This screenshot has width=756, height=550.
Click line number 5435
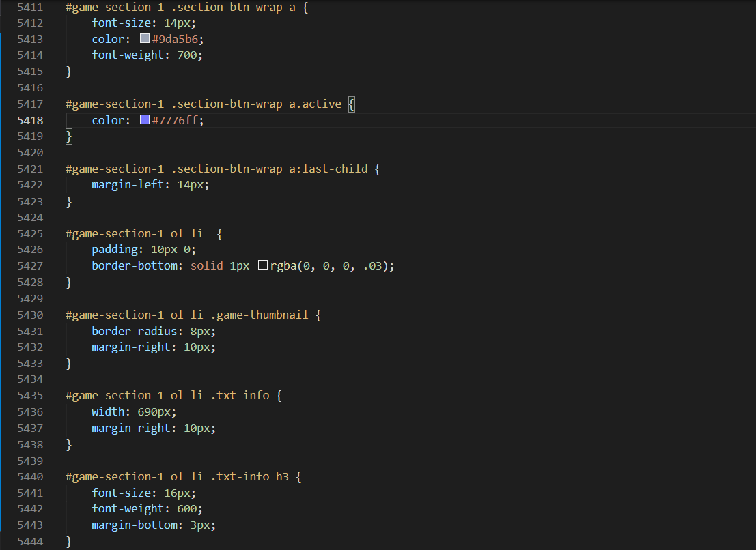pos(30,395)
